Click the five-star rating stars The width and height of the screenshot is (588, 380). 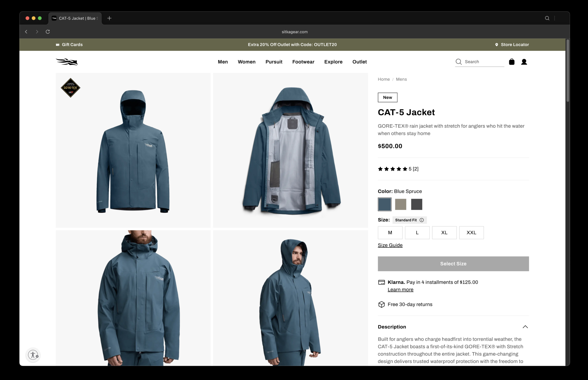393,169
